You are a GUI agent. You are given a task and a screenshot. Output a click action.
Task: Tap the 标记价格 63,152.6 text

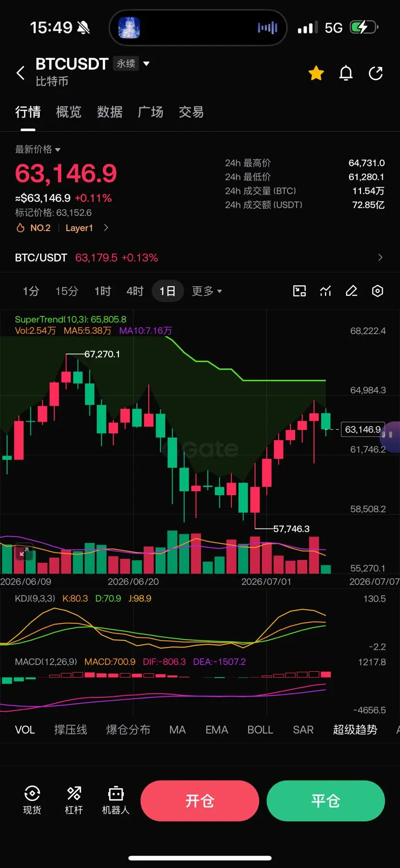[53, 213]
